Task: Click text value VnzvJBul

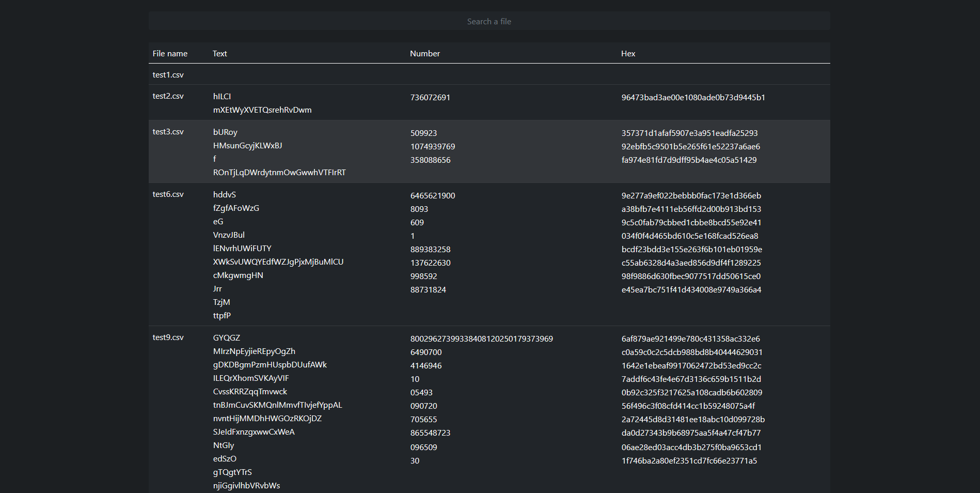Action: [229, 235]
